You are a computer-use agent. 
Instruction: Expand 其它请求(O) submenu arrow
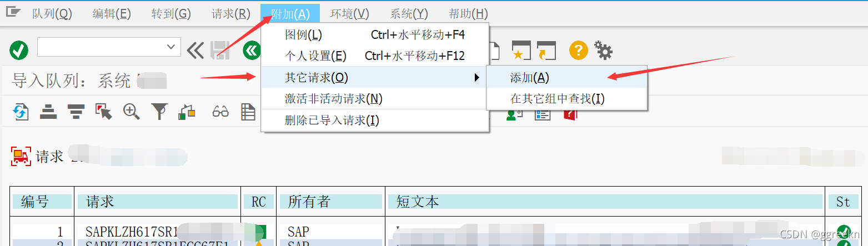coord(476,78)
